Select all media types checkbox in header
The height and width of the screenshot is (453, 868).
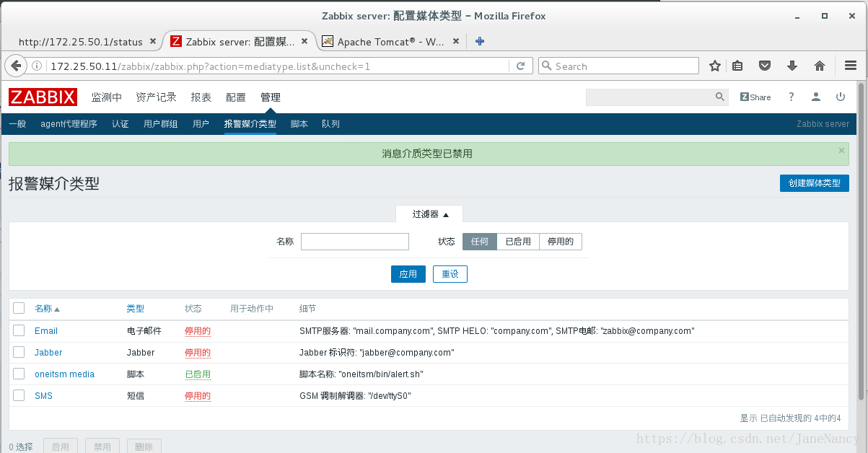(x=19, y=308)
